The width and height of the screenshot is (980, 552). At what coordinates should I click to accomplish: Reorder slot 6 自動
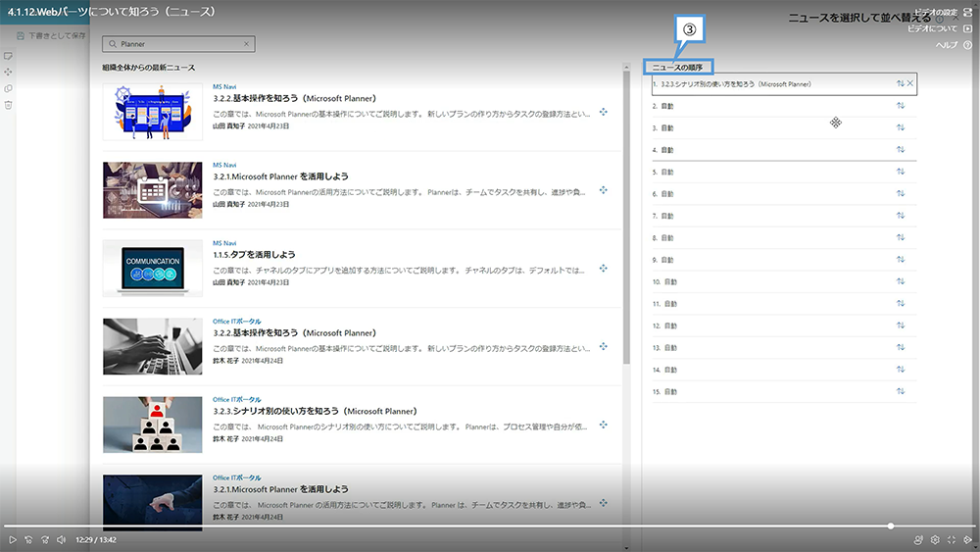point(901,193)
